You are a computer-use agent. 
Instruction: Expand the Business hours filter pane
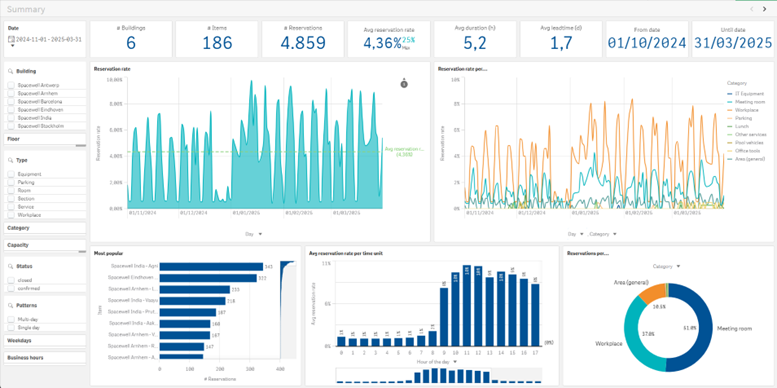45,357
